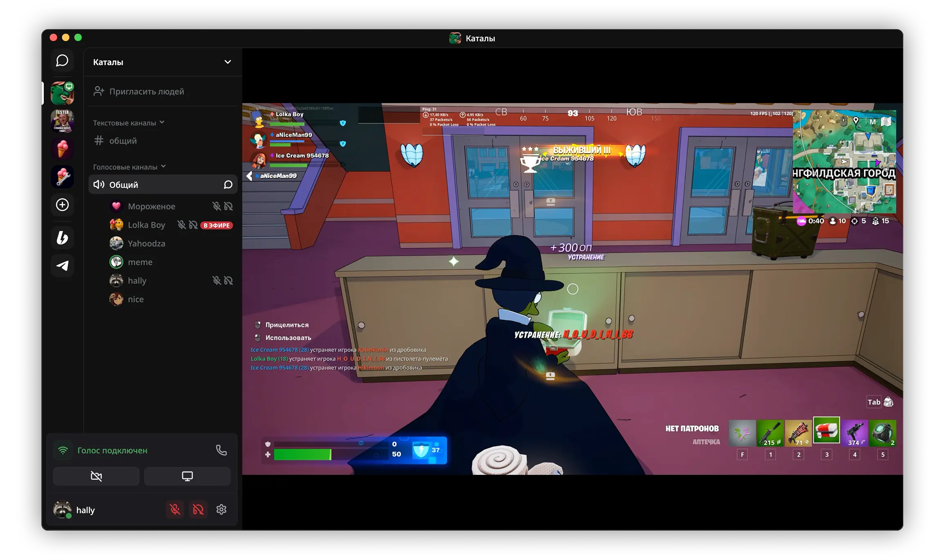The width and height of the screenshot is (945, 560).
Task: Open the общий text channel
Action: pos(123,141)
